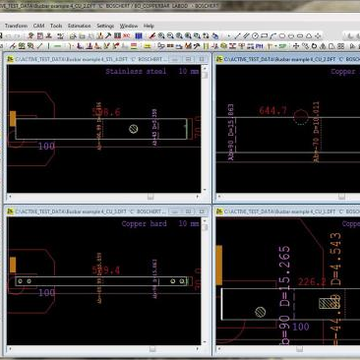
Task: Click the vertical scrollbar thumb in Stainless steel window
Action: click(204, 75)
